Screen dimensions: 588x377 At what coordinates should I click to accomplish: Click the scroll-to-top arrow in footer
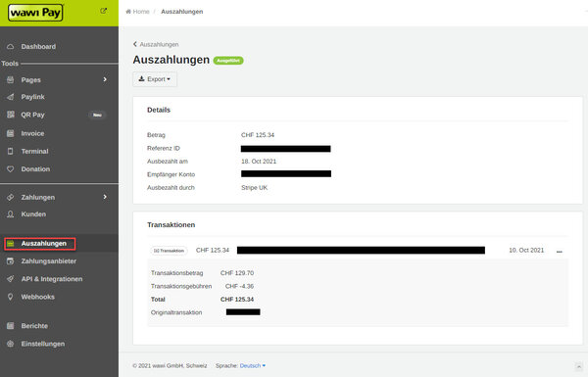click(x=578, y=366)
